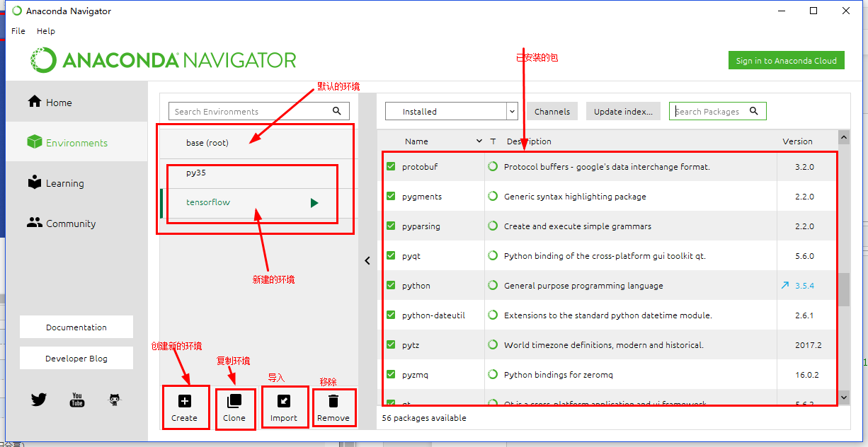Collapse the environments panel with left chevron

[367, 261]
